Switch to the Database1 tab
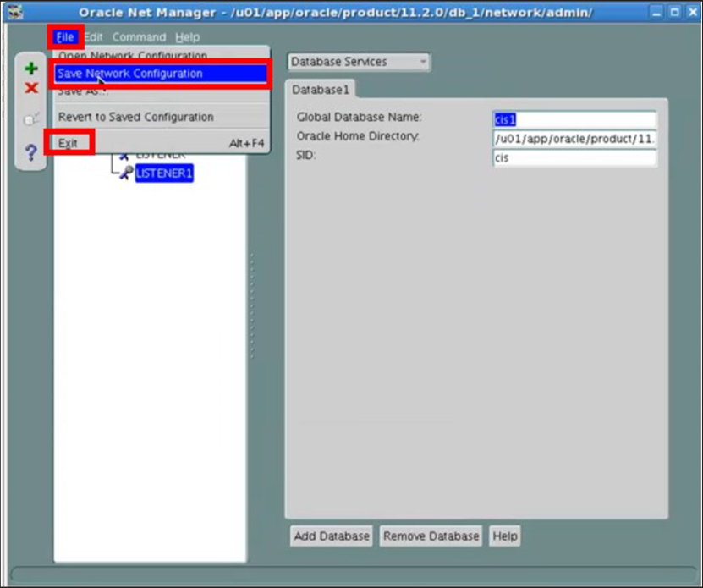Image resolution: width=703 pixels, height=588 pixels. tap(320, 90)
